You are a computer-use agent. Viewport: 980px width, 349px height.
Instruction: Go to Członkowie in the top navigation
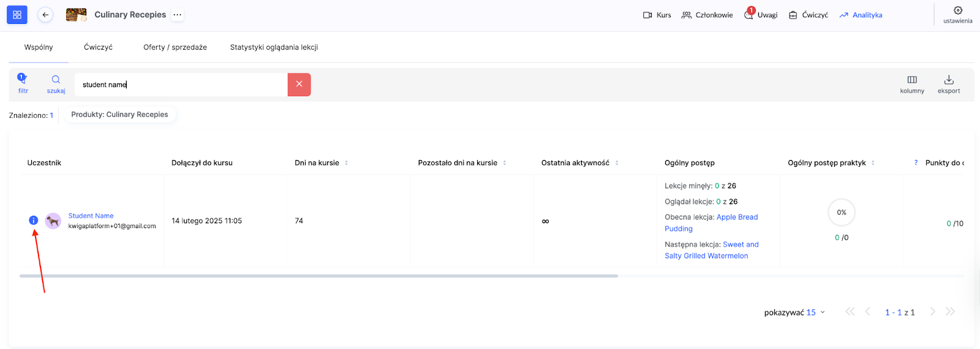point(707,15)
